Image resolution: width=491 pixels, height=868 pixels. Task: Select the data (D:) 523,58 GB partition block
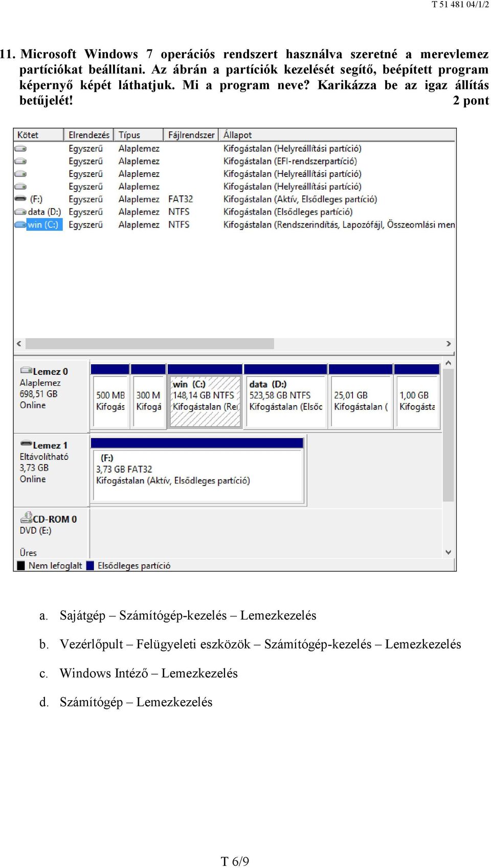click(285, 396)
